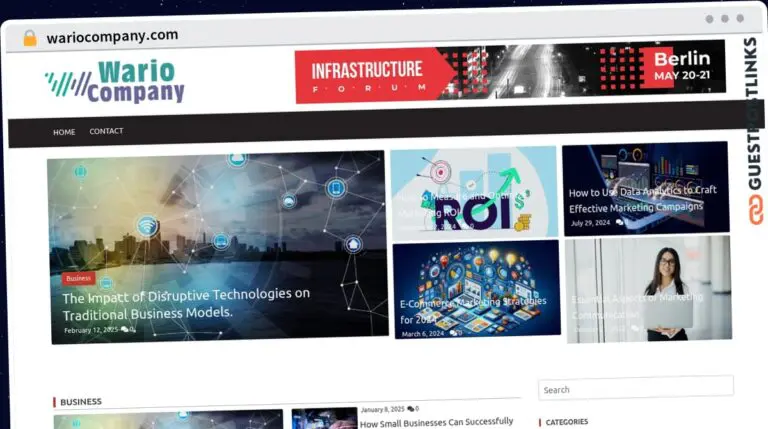The height and width of the screenshot is (429, 768).
Task: Open the Infrastructure Forum Berlin banner ad
Action: tap(510, 72)
